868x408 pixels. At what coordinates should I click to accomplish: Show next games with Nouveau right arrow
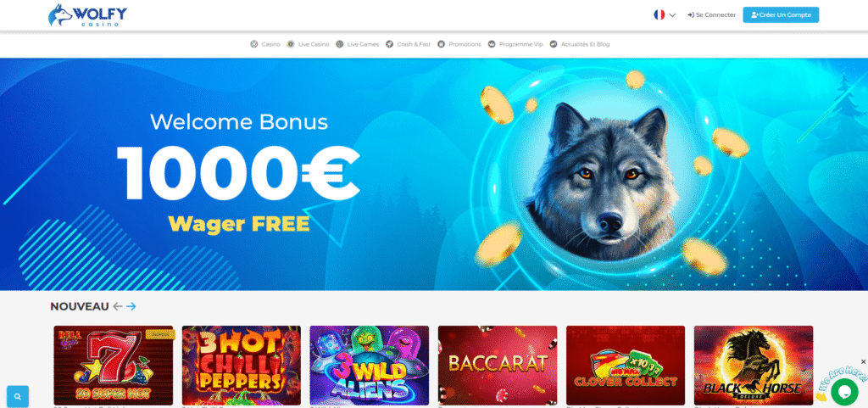[131, 306]
